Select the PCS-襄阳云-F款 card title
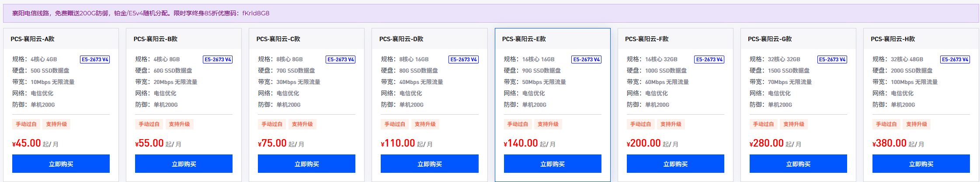Image resolution: width=980 pixels, height=182 pixels. point(647,39)
